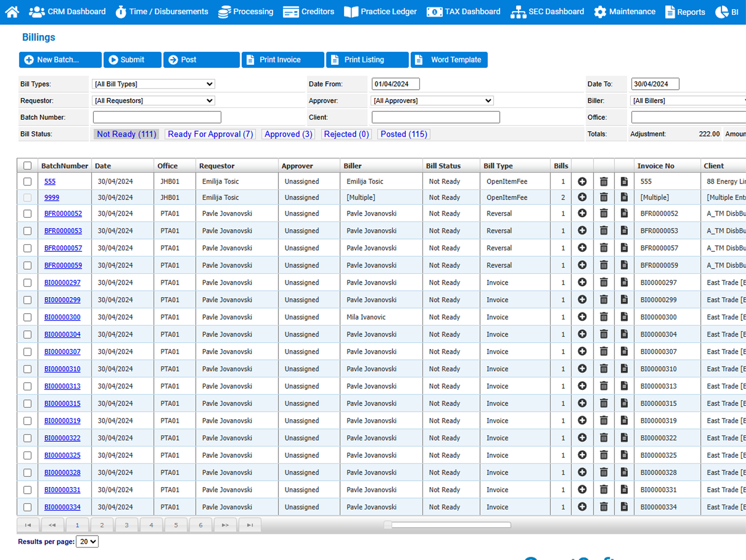The width and height of the screenshot is (746, 560).
Task: Click the plus icon on row BI00000331
Action: [x=582, y=490]
